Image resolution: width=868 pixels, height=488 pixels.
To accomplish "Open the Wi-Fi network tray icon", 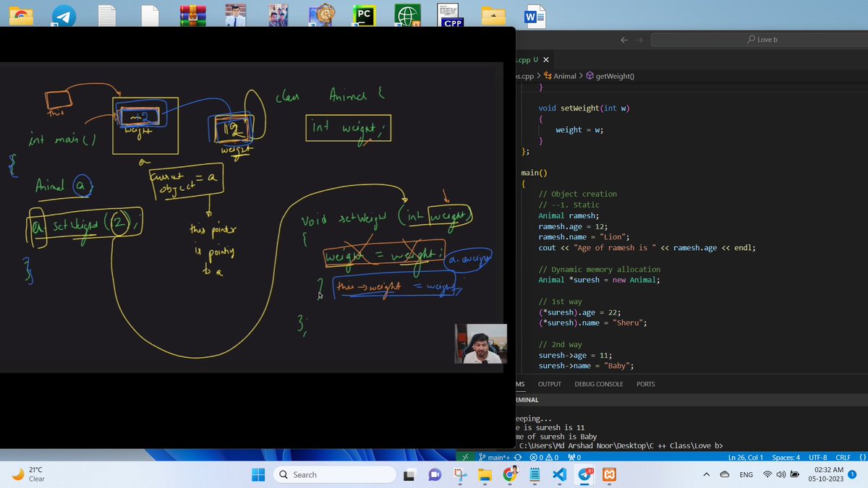I will pos(768,475).
